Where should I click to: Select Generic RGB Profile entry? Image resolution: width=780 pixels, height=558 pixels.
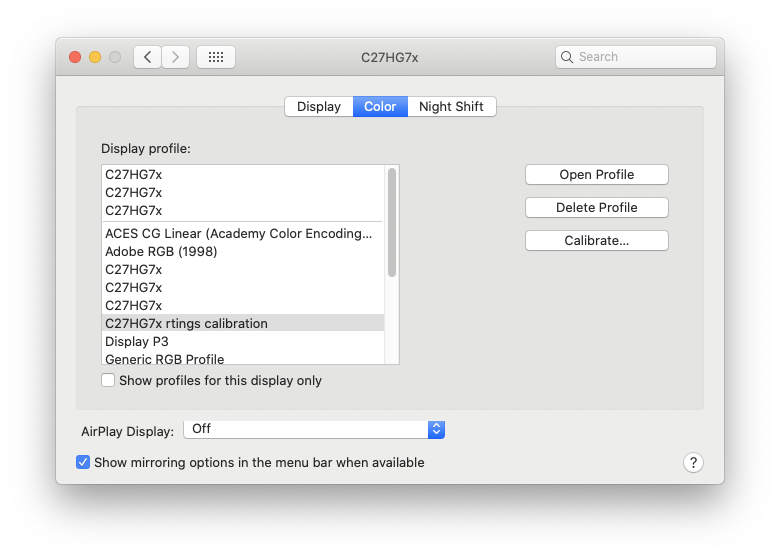[243, 358]
